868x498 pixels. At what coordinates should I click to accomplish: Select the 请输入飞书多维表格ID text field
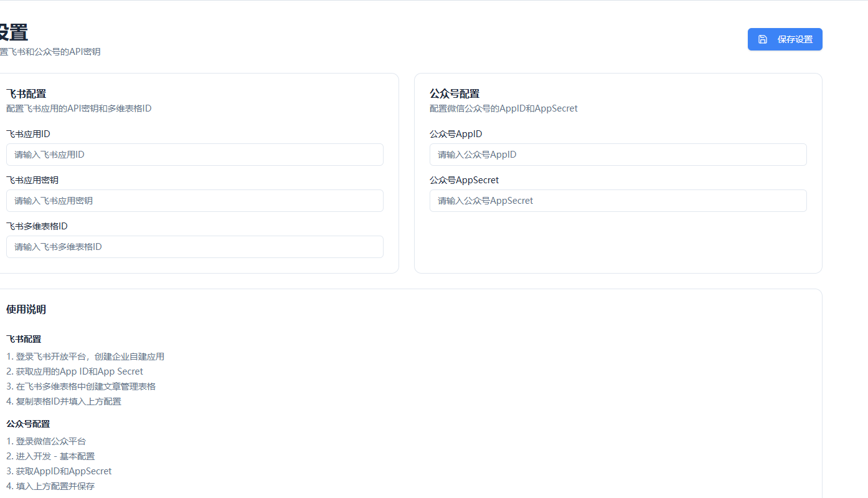click(194, 247)
